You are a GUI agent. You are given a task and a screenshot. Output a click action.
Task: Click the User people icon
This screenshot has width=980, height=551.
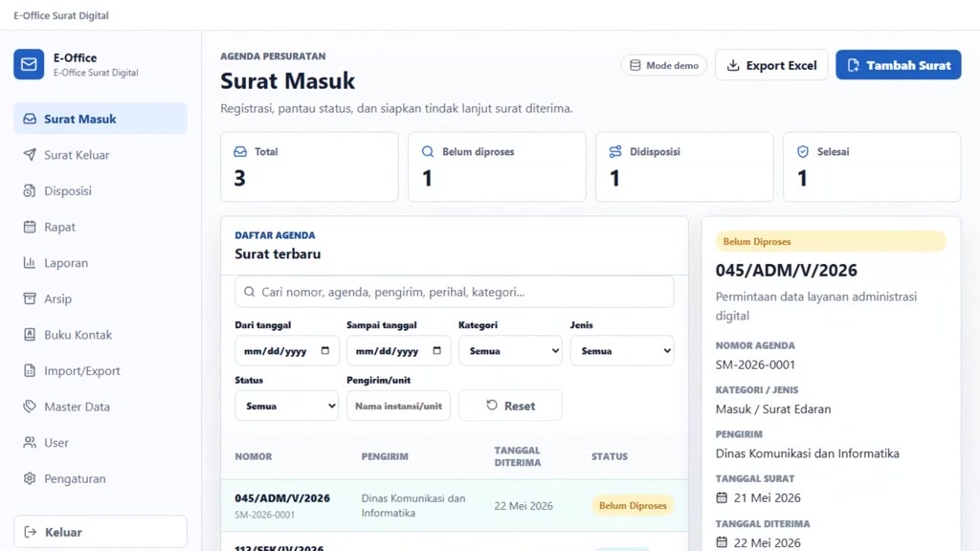click(30, 442)
